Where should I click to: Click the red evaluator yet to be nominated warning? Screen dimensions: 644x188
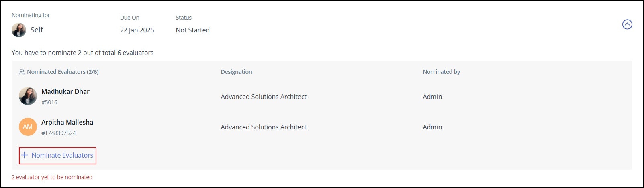click(x=52, y=177)
